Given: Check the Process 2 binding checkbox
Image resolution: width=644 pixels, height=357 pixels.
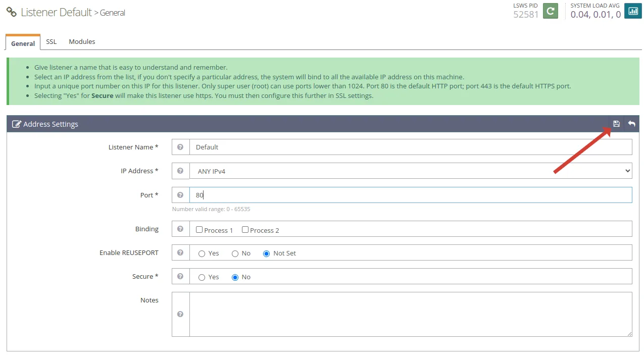Looking at the screenshot, I should (245, 230).
